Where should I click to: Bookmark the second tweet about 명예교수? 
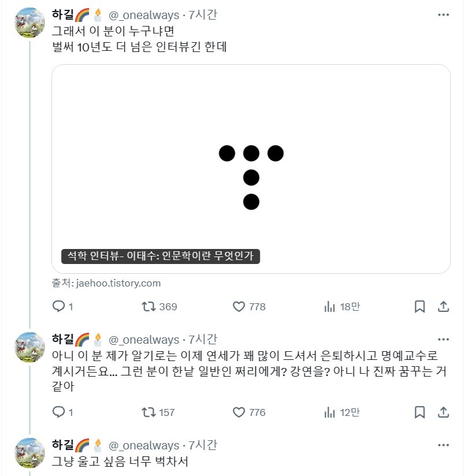click(x=420, y=412)
